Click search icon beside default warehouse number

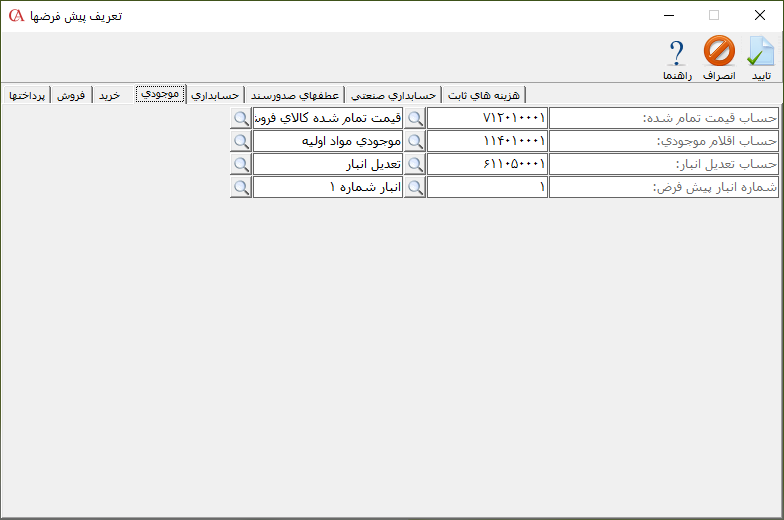(414, 187)
